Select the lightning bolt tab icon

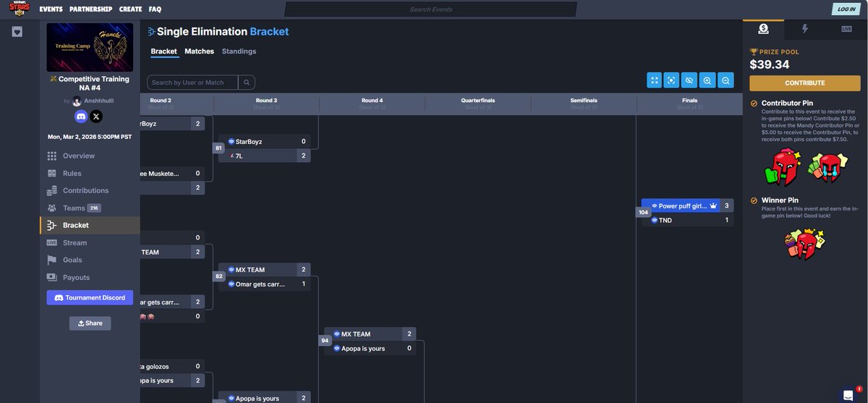click(x=805, y=29)
